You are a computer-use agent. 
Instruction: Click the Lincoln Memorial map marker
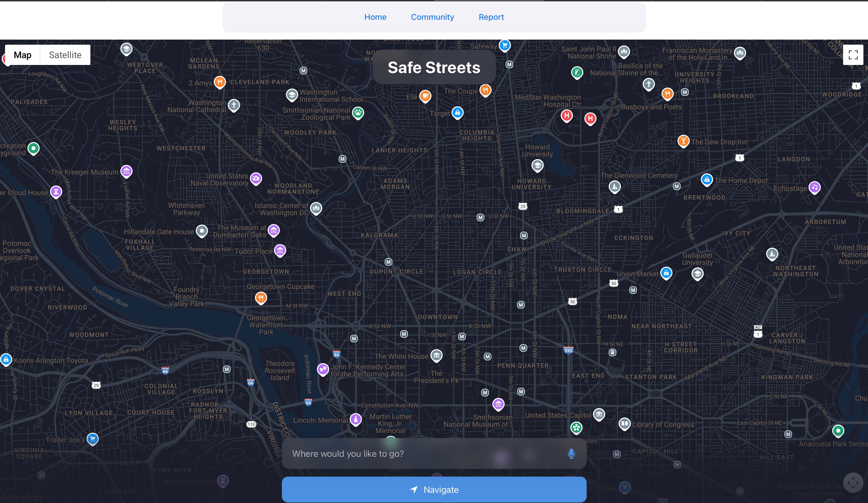[x=356, y=419]
